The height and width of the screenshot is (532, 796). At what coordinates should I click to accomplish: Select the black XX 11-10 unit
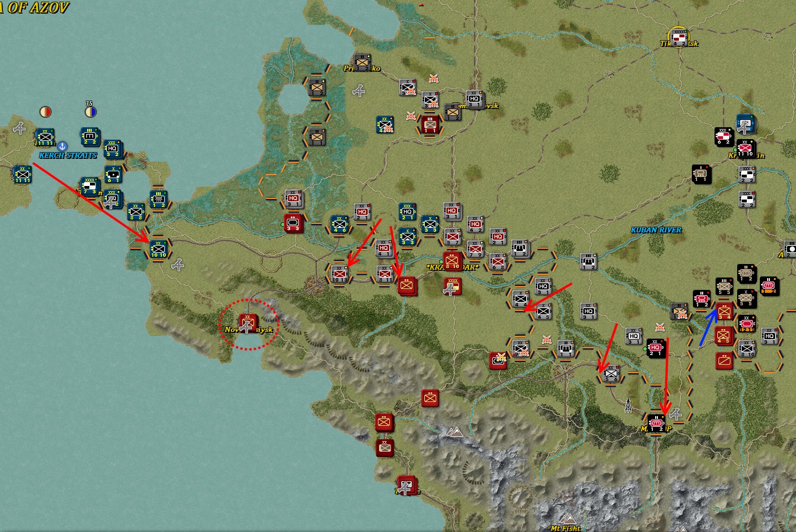click(x=746, y=149)
